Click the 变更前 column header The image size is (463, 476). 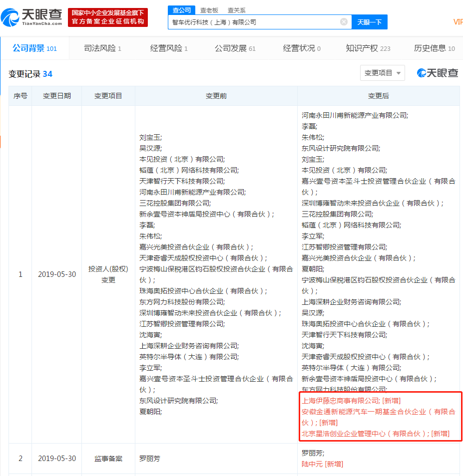coord(216,96)
